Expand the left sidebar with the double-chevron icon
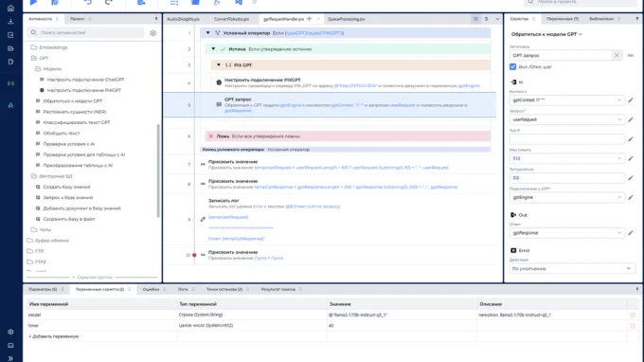 [10, 358]
